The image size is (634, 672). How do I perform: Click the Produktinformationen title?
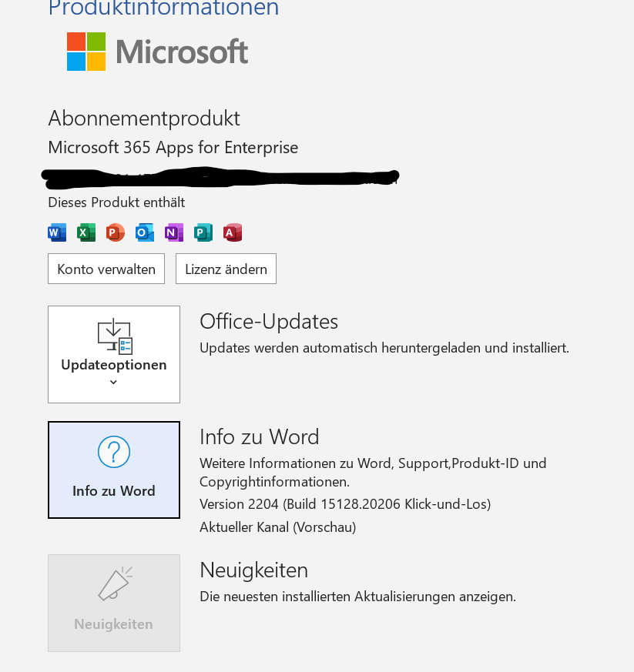(x=163, y=8)
